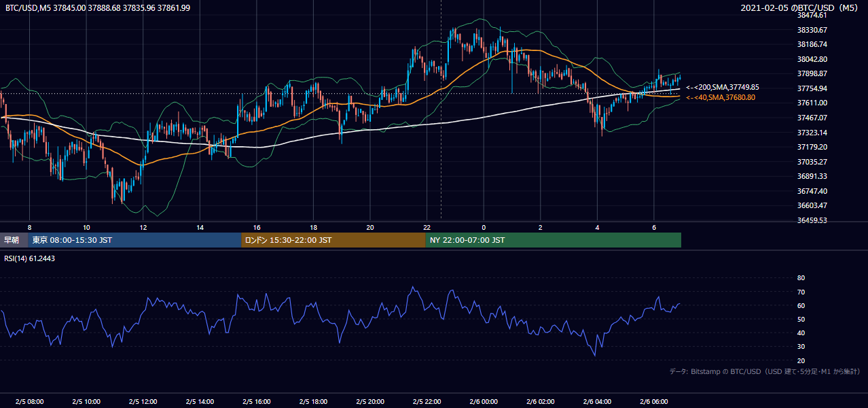Click hour label '14' under the price chart
Viewport: 868px width, 408px height.
(200, 227)
